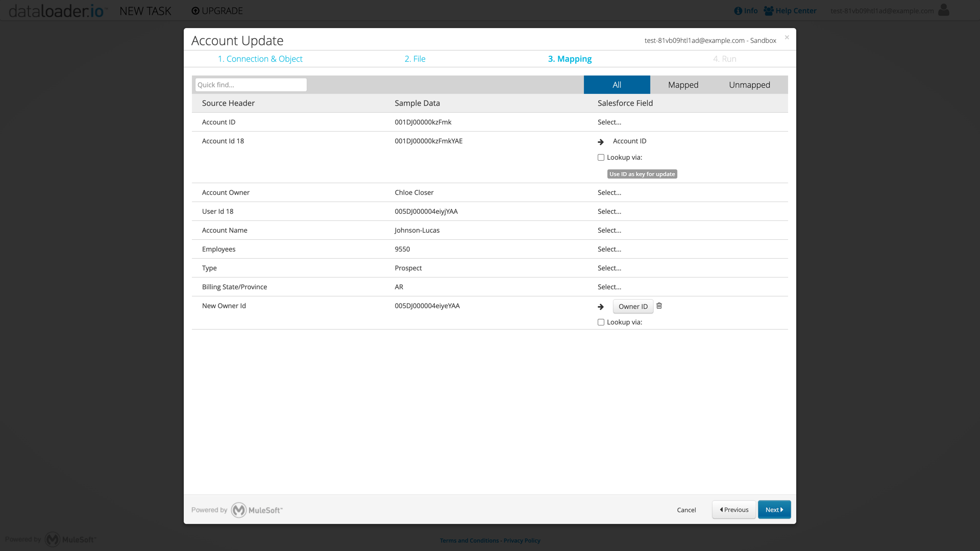The height and width of the screenshot is (551, 980).
Task: Toggle the Mapped filter view
Action: coord(683,84)
